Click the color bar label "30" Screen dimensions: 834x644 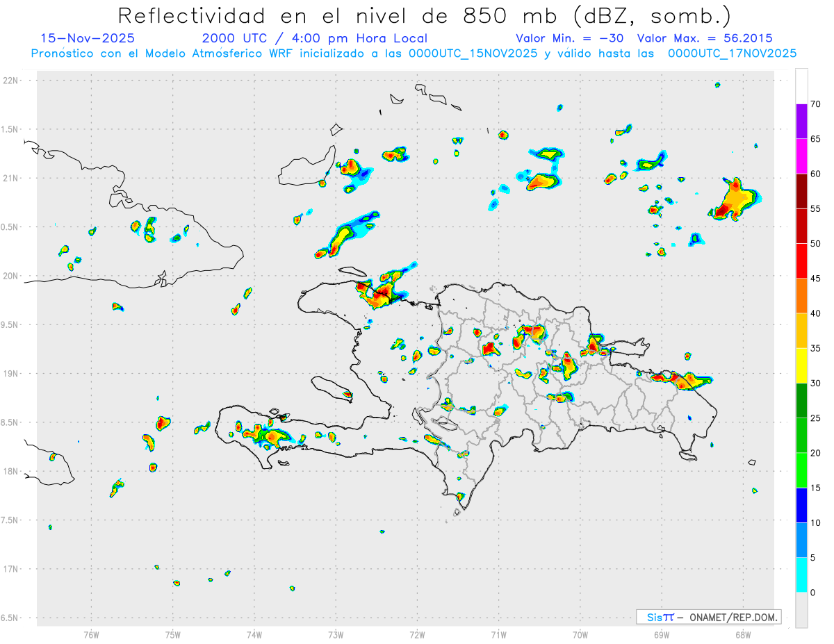click(816, 383)
